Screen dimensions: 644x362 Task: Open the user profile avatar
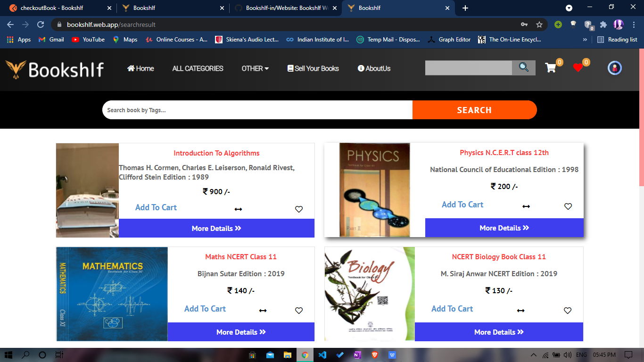(614, 68)
